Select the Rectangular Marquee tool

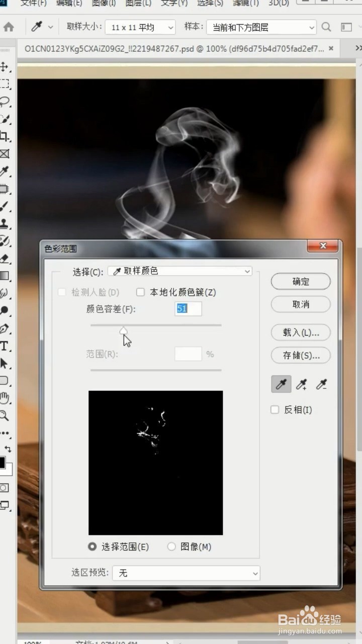[5, 84]
